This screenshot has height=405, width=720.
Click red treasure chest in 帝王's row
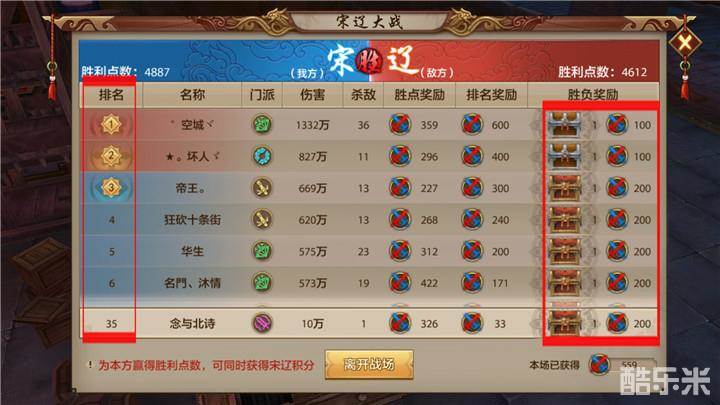564,188
